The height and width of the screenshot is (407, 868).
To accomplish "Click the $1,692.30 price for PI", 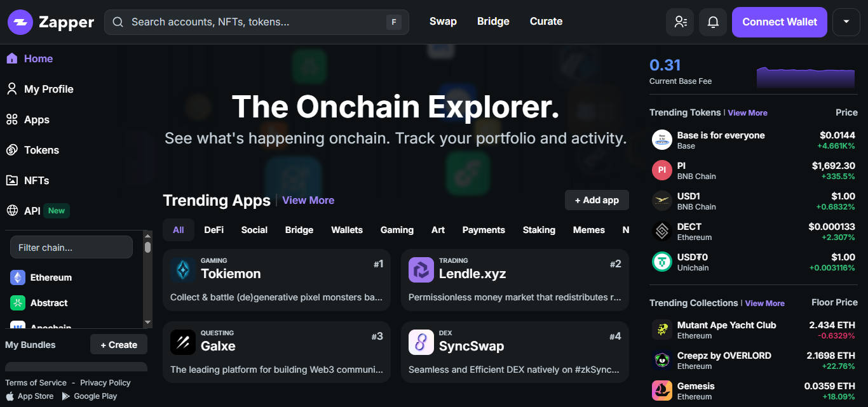I will (x=833, y=166).
